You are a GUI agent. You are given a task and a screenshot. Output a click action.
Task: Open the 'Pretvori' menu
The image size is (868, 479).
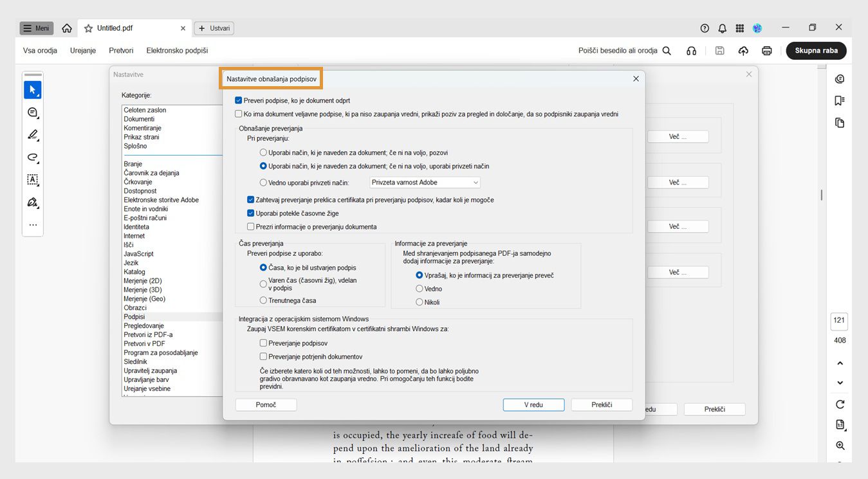click(121, 51)
